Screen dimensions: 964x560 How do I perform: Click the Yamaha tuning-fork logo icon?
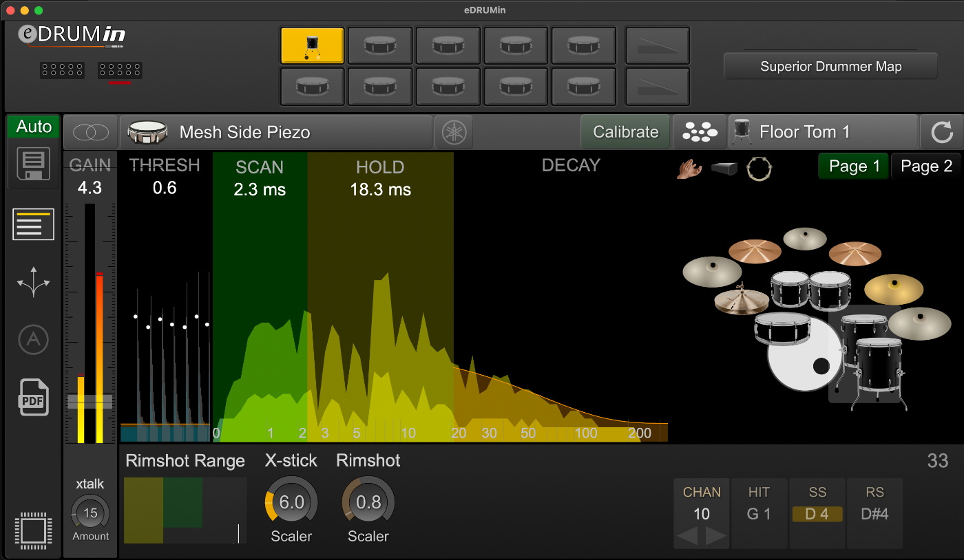tap(454, 132)
